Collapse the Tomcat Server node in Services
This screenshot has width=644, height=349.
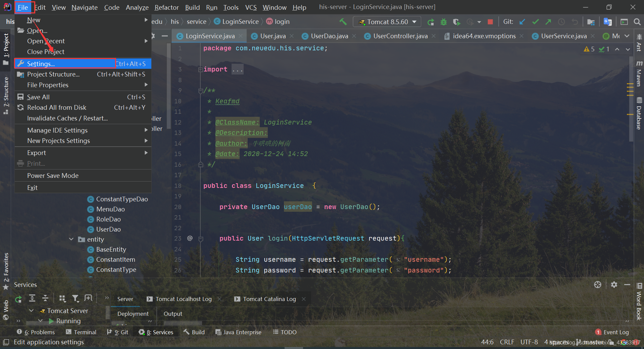[31, 311]
